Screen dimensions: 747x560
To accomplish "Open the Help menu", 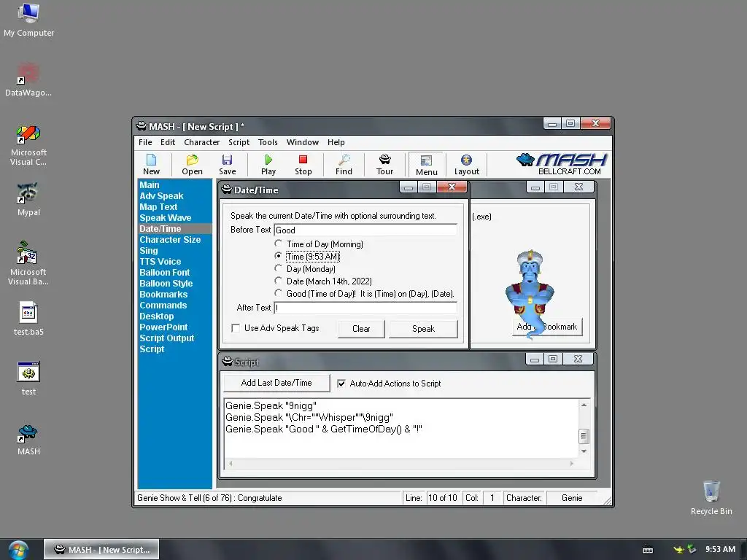I will point(336,142).
